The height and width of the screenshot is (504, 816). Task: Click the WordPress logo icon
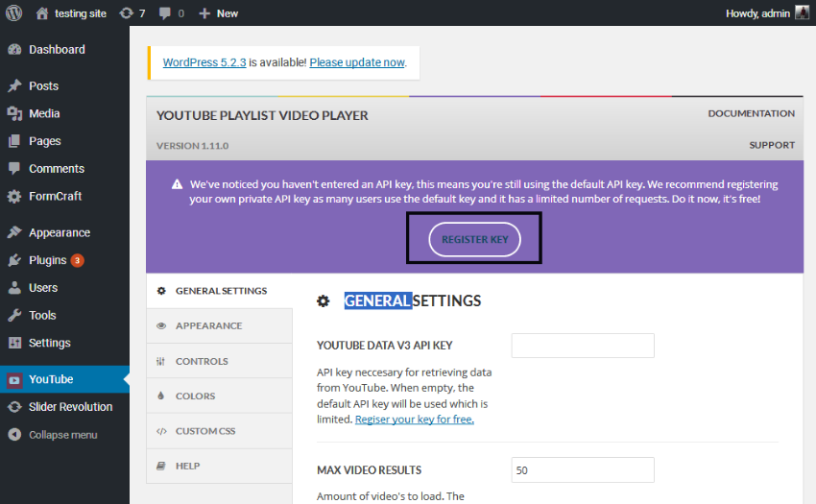[14, 13]
